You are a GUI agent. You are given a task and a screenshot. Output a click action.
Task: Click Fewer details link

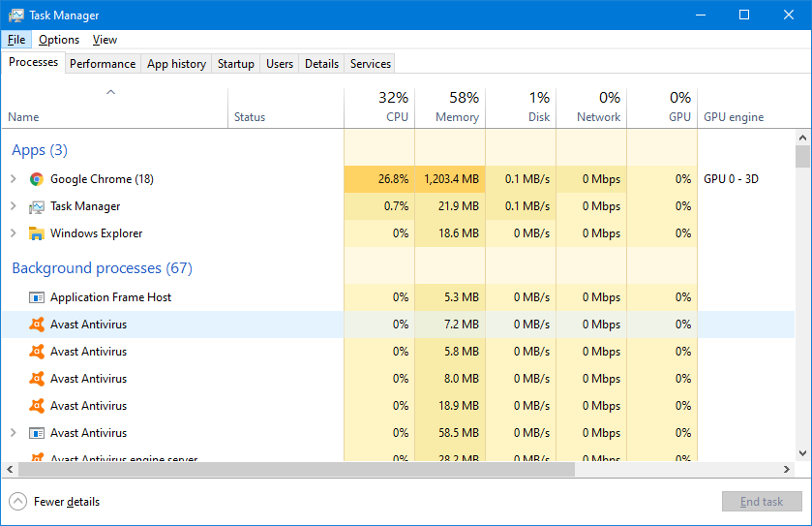click(67, 502)
